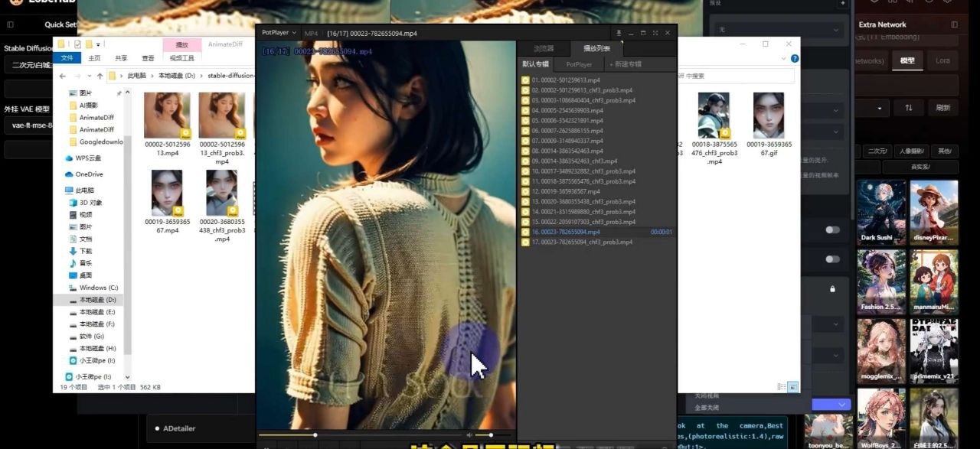This screenshot has width=980, height=449.
Task: Filter models by 人像摄影/ tag
Action: 911,151
